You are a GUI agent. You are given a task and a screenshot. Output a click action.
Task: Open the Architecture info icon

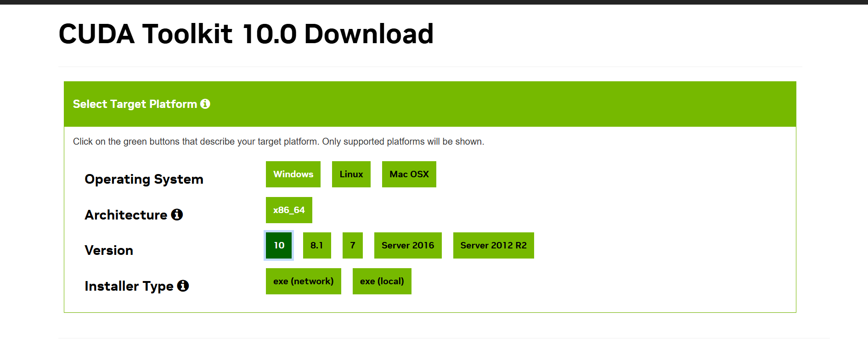177,214
